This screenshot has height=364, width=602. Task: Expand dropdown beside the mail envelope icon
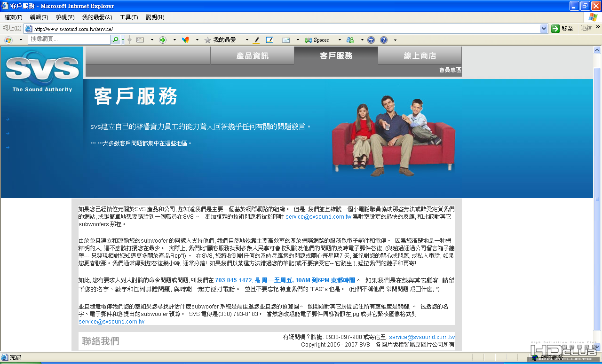click(x=297, y=40)
